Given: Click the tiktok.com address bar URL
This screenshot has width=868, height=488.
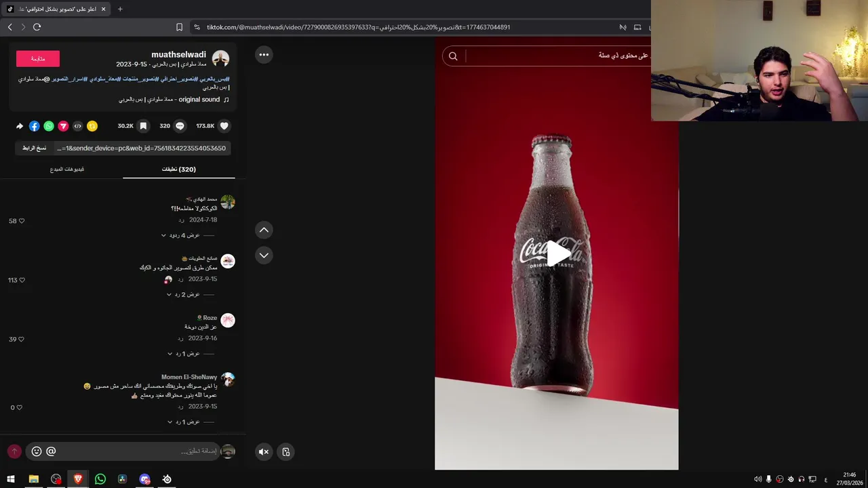Looking at the screenshot, I should click(x=358, y=27).
